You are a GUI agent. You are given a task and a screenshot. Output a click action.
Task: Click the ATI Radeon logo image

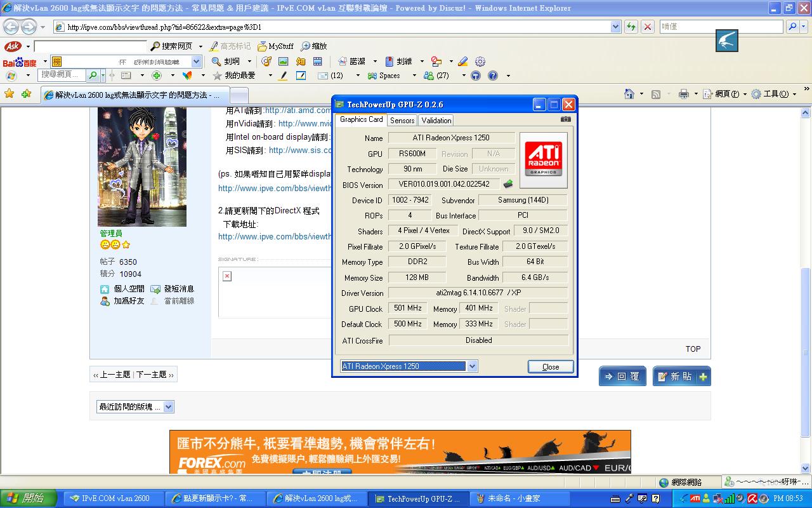click(543, 159)
